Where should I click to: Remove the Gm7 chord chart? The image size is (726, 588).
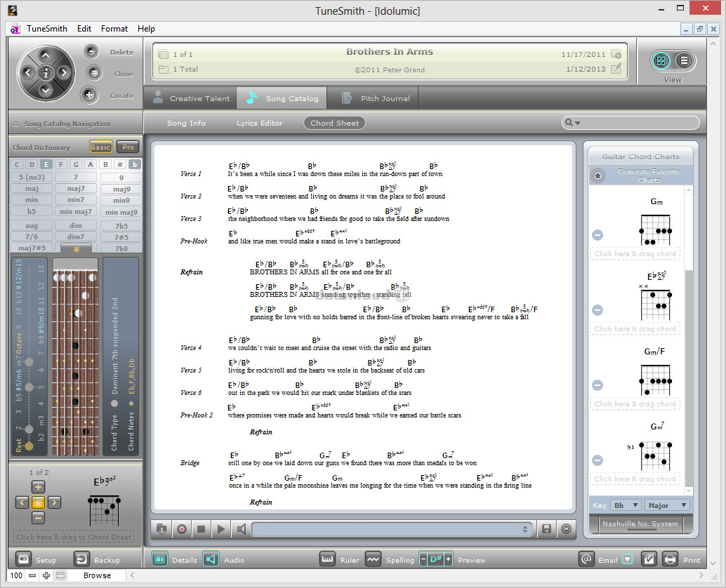point(598,460)
